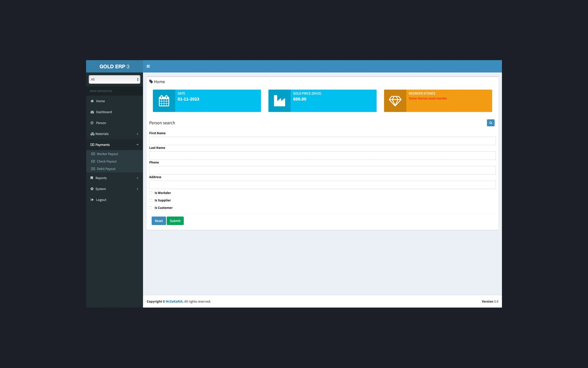This screenshot has width=588, height=368.
Task: Click the Dashboard gauge icon
Action: click(92, 112)
